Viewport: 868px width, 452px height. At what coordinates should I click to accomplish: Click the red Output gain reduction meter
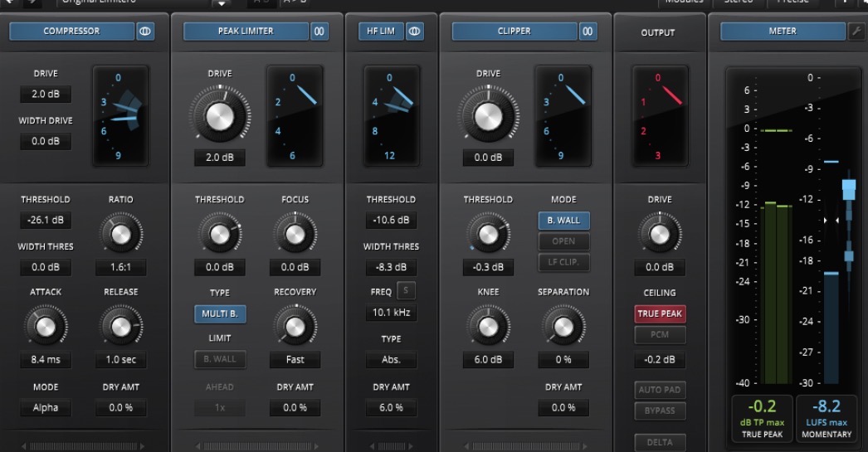pyautogui.click(x=660, y=116)
